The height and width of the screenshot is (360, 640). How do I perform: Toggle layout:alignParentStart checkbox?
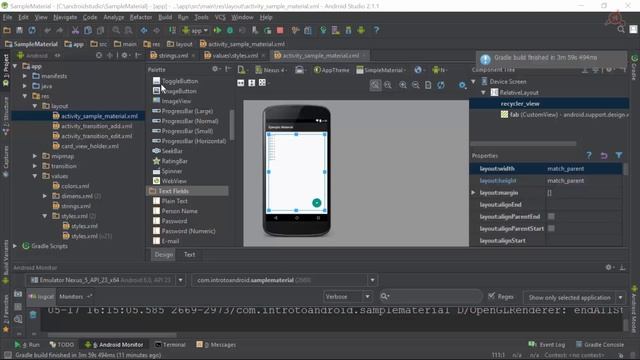(551, 228)
